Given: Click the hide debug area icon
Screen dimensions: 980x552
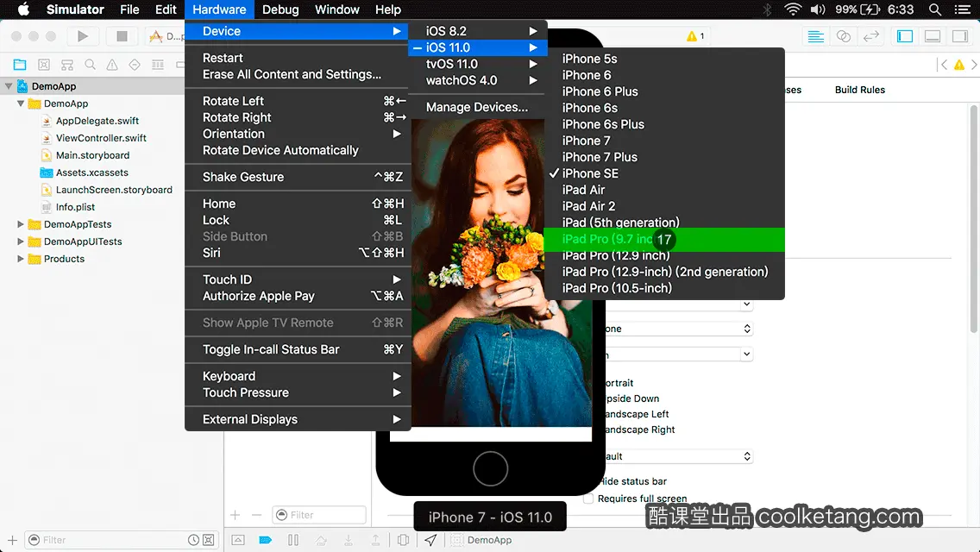Looking at the screenshot, I should (x=238, y=540).
